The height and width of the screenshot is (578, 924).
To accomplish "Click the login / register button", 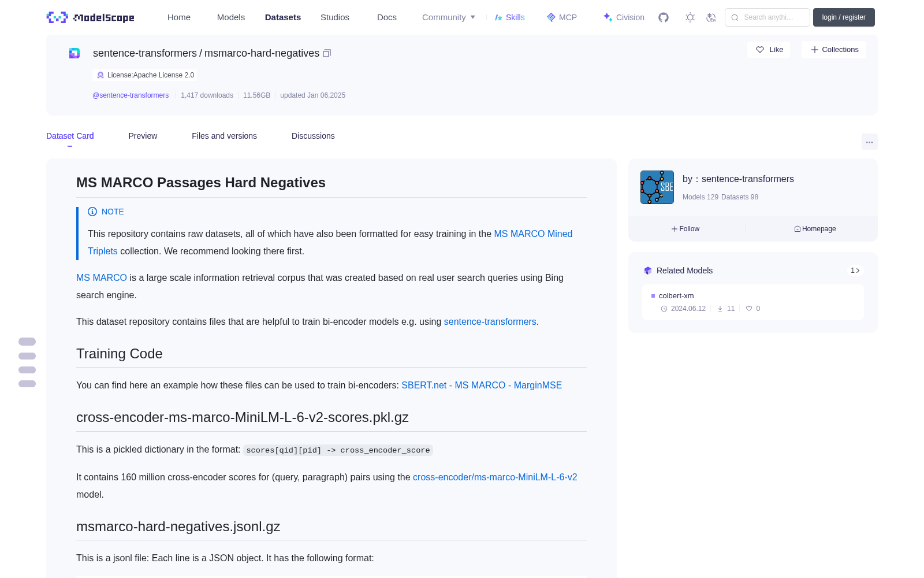I will 844,17.
